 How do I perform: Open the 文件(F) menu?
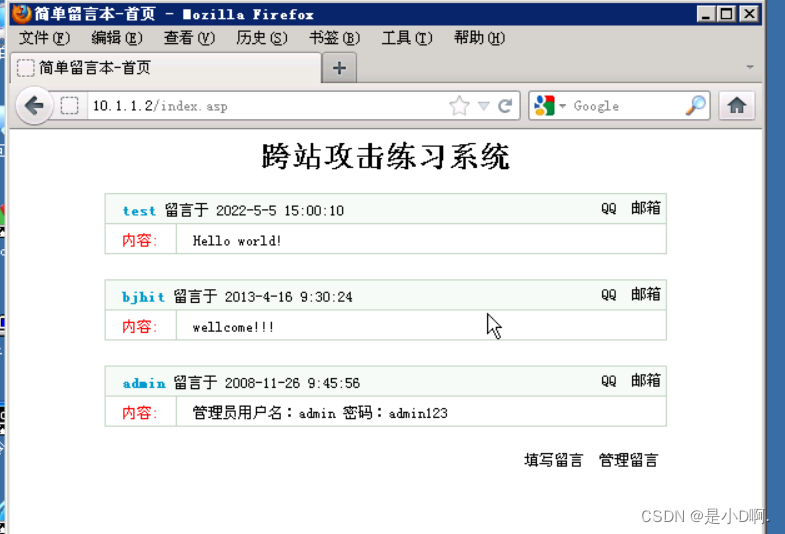pyautogui.click(x=45, y=38)
